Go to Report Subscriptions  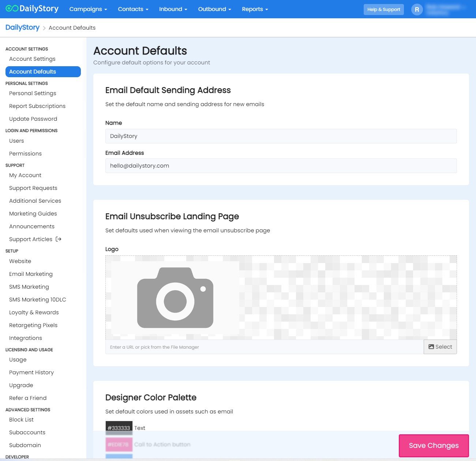[x=37, y=106]
